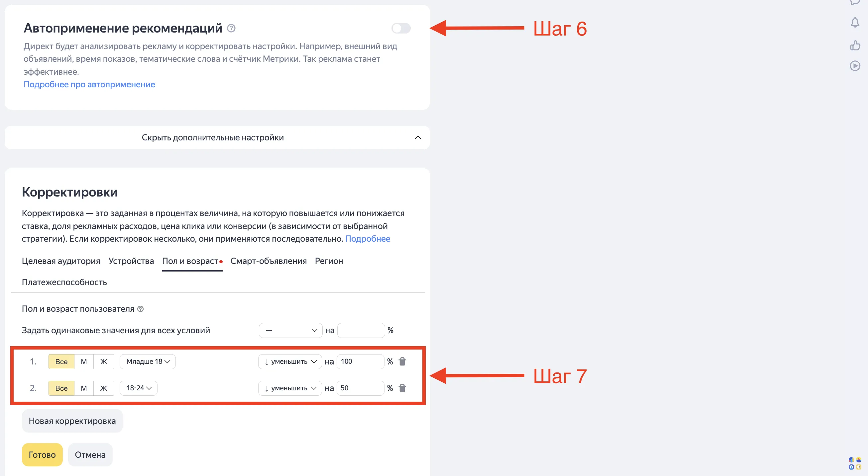This screenshot has width=868, height=476.
Task: Select Ж gender in second adjustment row
Action: 104,388
